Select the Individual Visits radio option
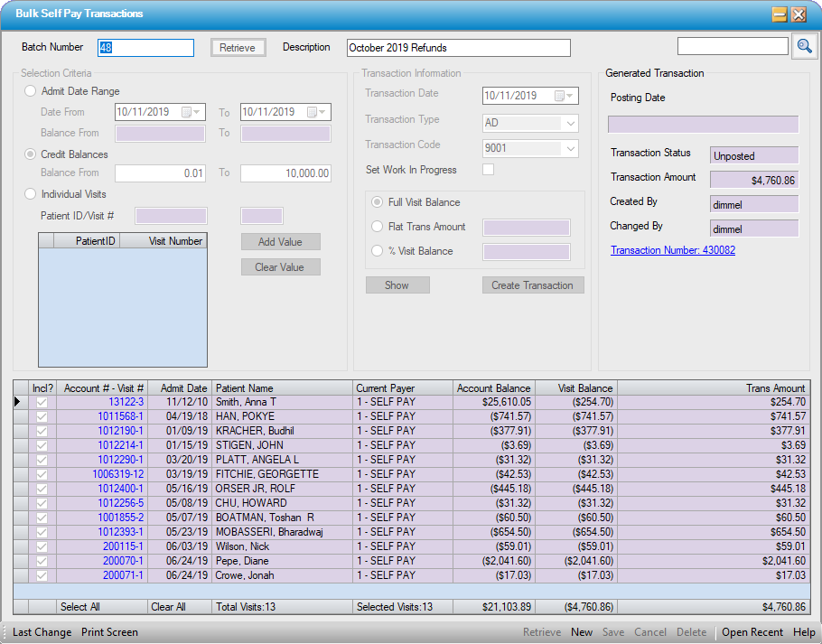This screenshot has width=822, height=644. tap(31, 194)
